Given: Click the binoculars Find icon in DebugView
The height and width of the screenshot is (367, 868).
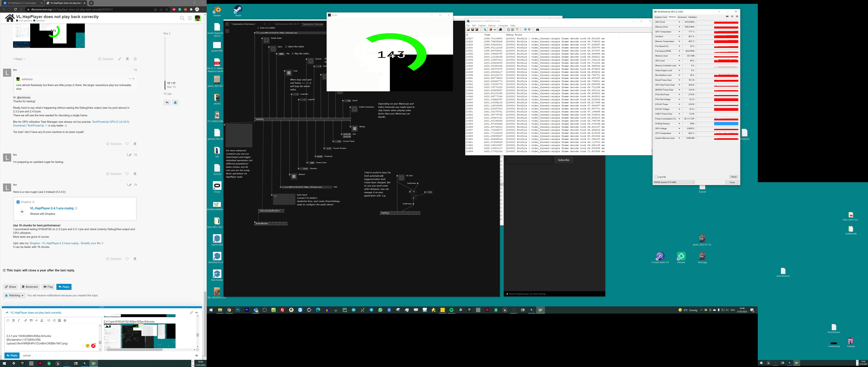Looking at the screenshot, I should point(537,30).
